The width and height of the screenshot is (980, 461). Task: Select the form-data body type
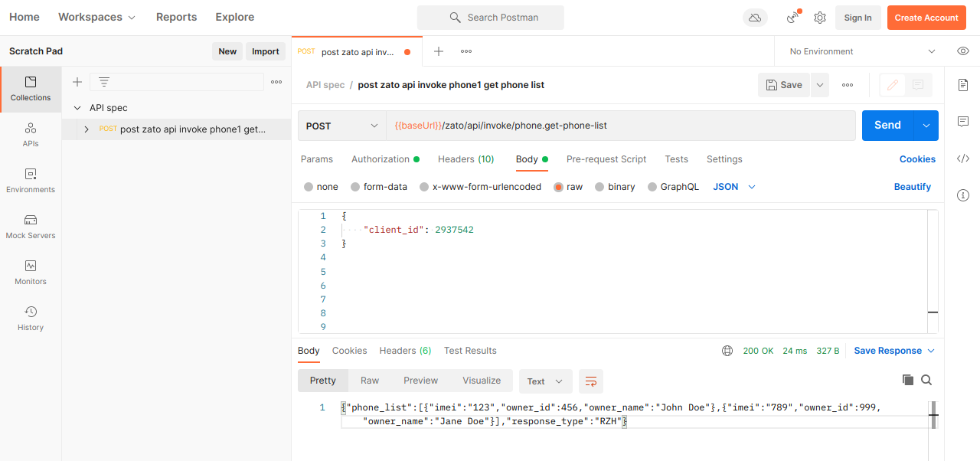[379, 187]
